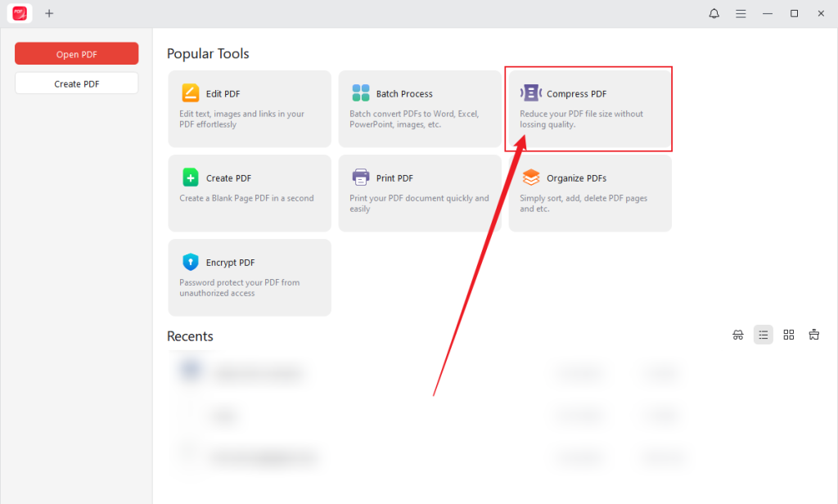Select the Organize PDFs tool
The image size is (838, 504).
point(589,193)
